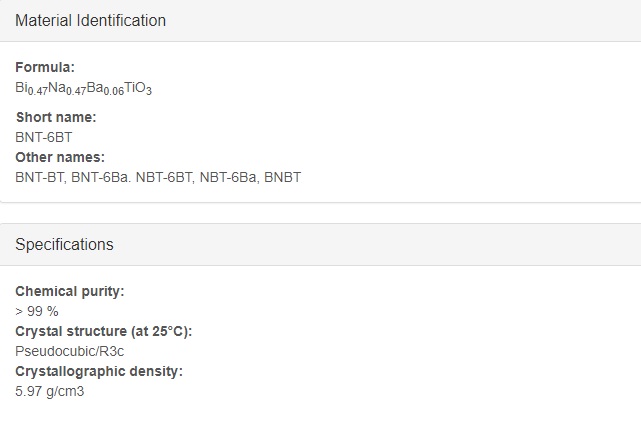Click the BNT-BT name in other names
Viewport: 641px width, 424px height.
39,177
